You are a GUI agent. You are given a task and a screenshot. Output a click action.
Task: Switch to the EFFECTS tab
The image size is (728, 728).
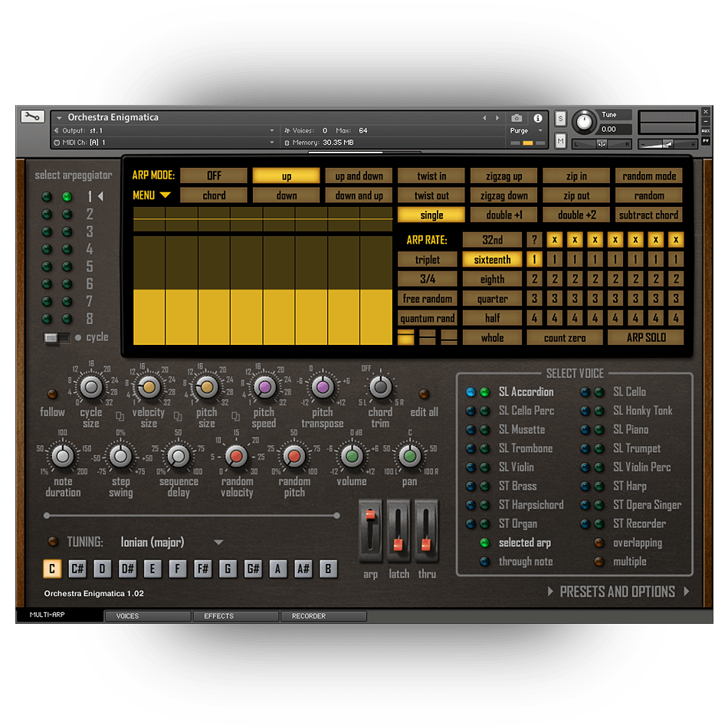[236, 616]
